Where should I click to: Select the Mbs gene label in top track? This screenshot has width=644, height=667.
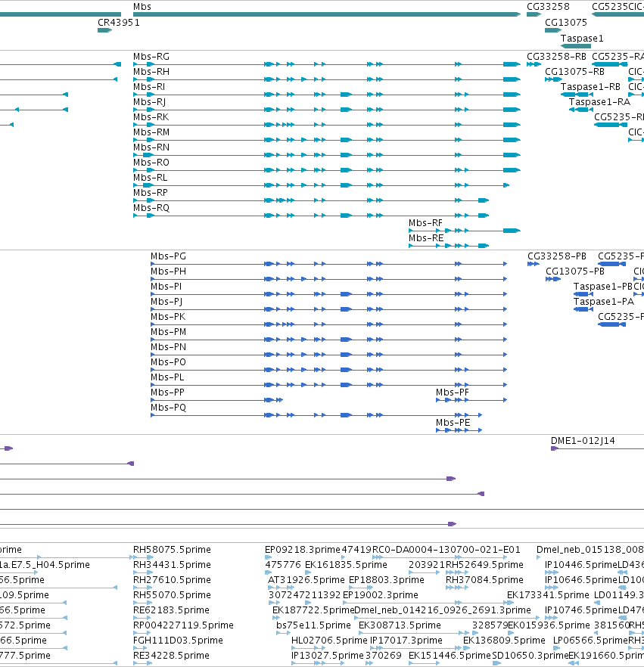[142, 7]
